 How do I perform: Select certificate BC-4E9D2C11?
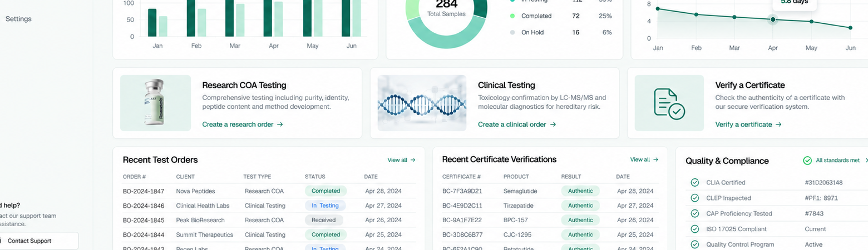(x=462, y=206)
